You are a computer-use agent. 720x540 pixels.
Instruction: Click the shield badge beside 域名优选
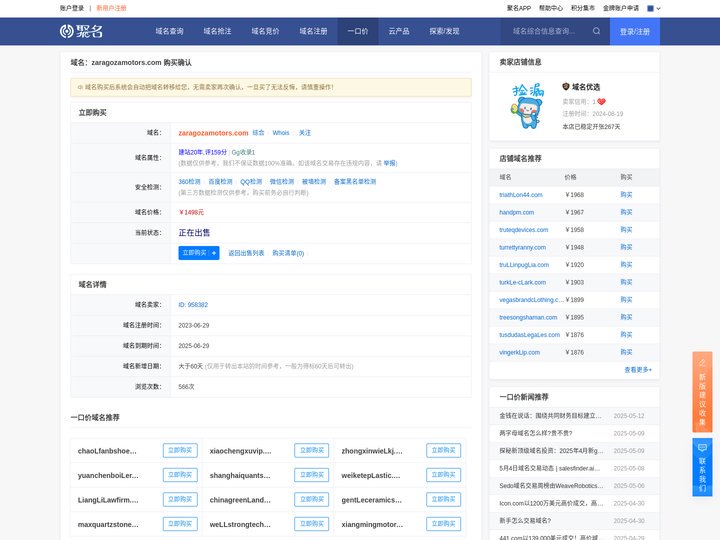pyautogui.click(x=566, y=86)
